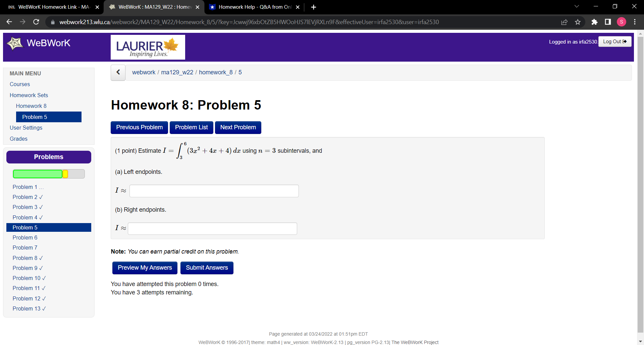
Task: Bookmark the page via the star icon
Action: (x=578, y=22)
